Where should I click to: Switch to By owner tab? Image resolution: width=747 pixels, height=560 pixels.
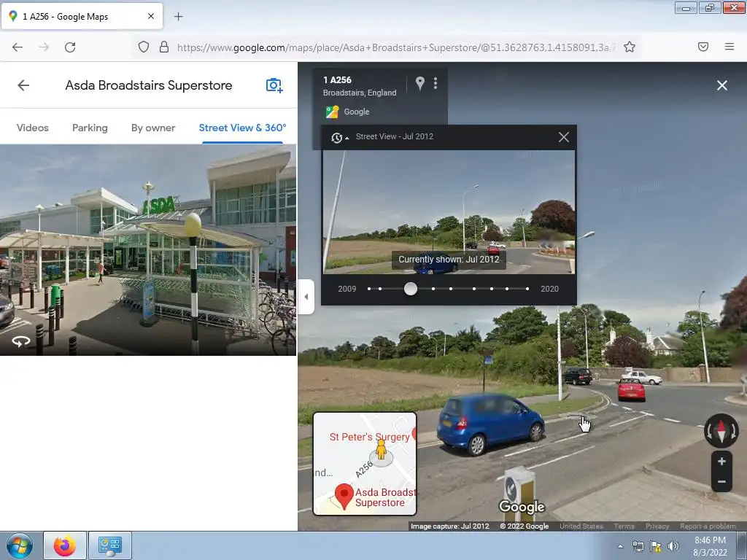coord(153,128)
